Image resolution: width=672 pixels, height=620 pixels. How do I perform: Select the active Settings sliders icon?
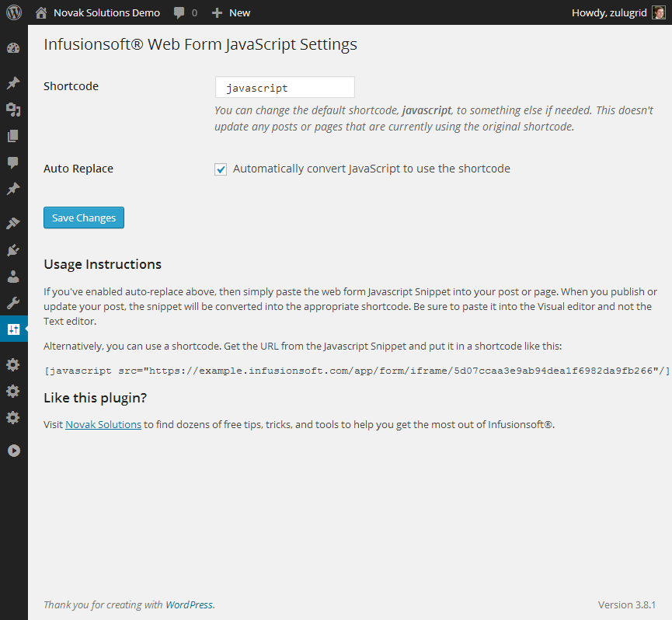tap(14, 329)
